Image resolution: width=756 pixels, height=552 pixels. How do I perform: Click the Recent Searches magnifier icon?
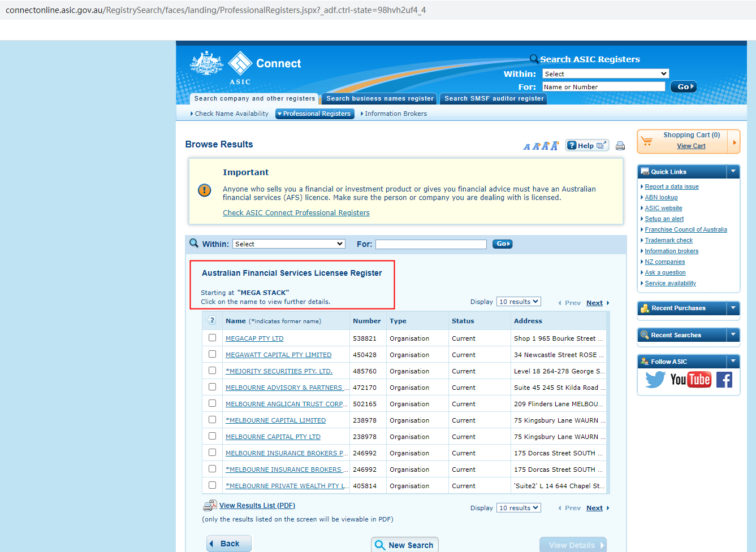pyautogui.click(x=645, y=335)
